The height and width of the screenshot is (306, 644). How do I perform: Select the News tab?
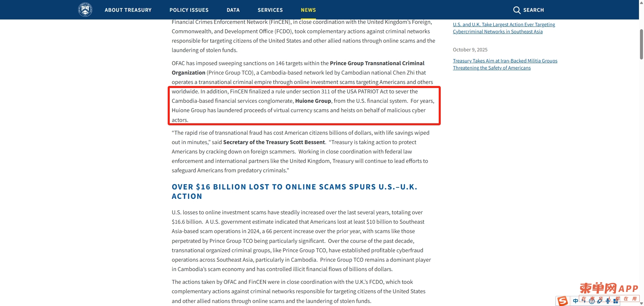coord(308,10)
